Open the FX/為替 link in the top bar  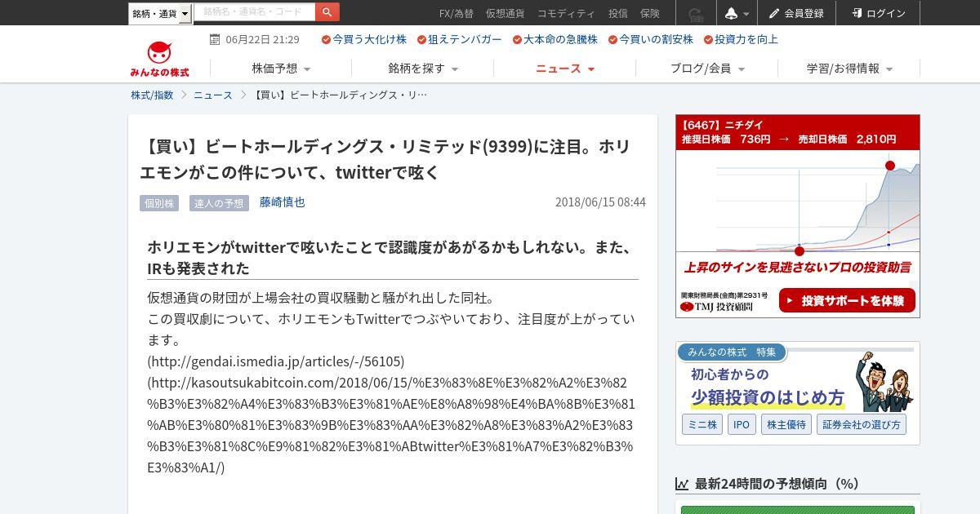pos(456,13)
